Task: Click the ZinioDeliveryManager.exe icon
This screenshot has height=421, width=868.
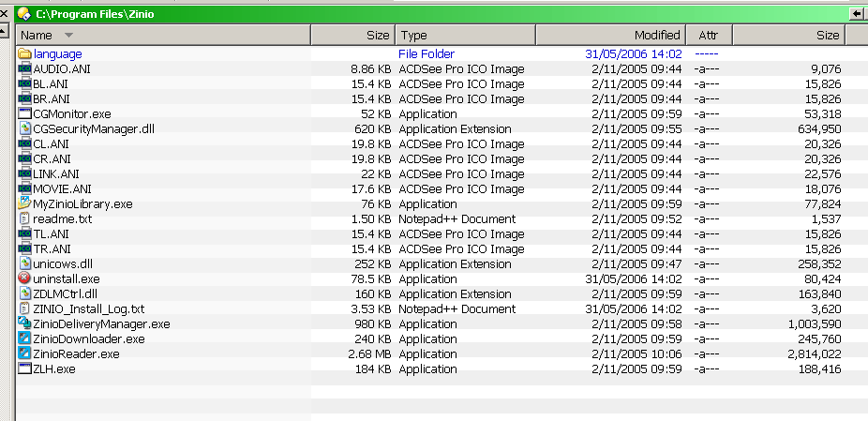Action: point(24,323)
